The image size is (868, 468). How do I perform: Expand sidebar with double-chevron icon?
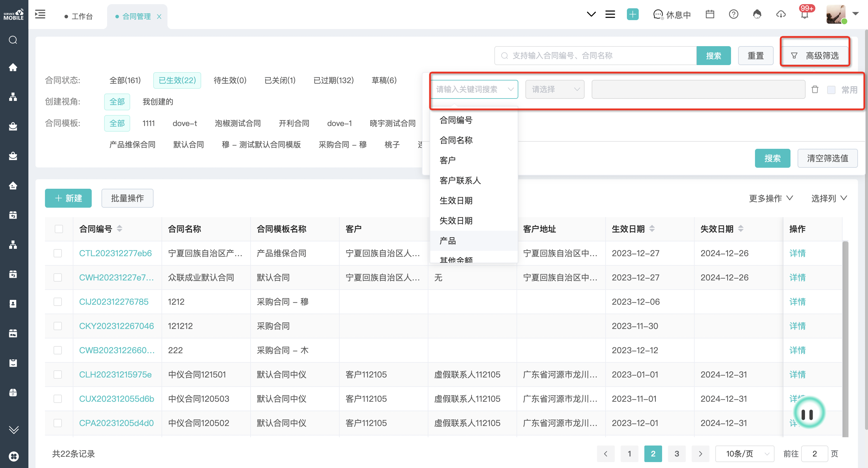[x=14, y=430]
